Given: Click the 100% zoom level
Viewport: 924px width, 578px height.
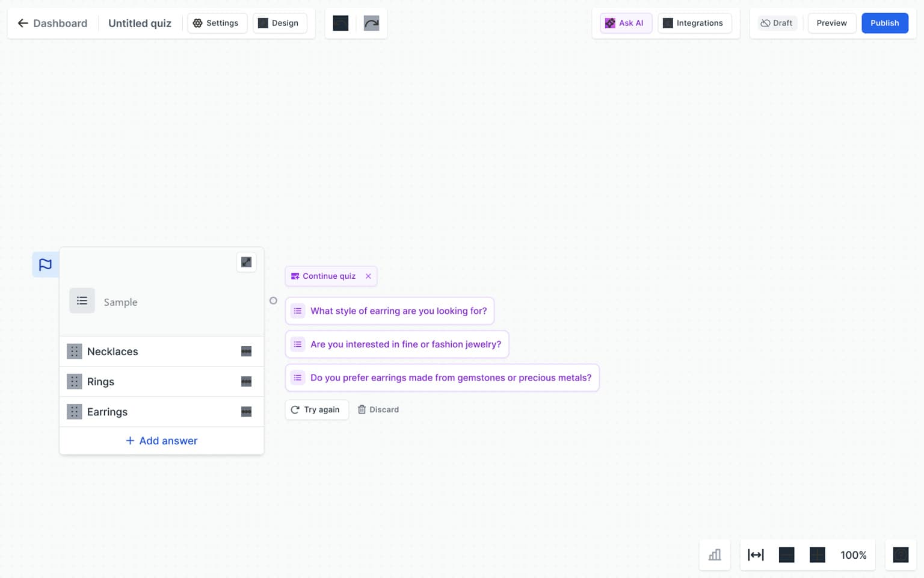Looking at the screenshot, I should (853, 555).
